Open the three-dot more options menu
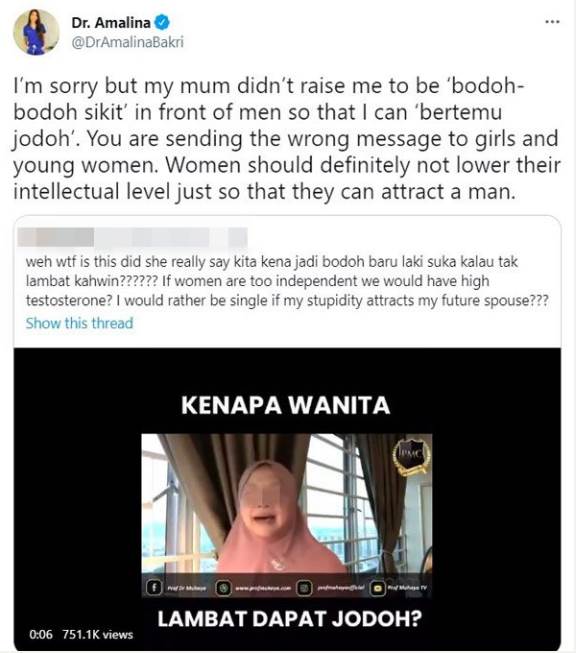Viewport: 576px width, 653px height. click(552, 22)
